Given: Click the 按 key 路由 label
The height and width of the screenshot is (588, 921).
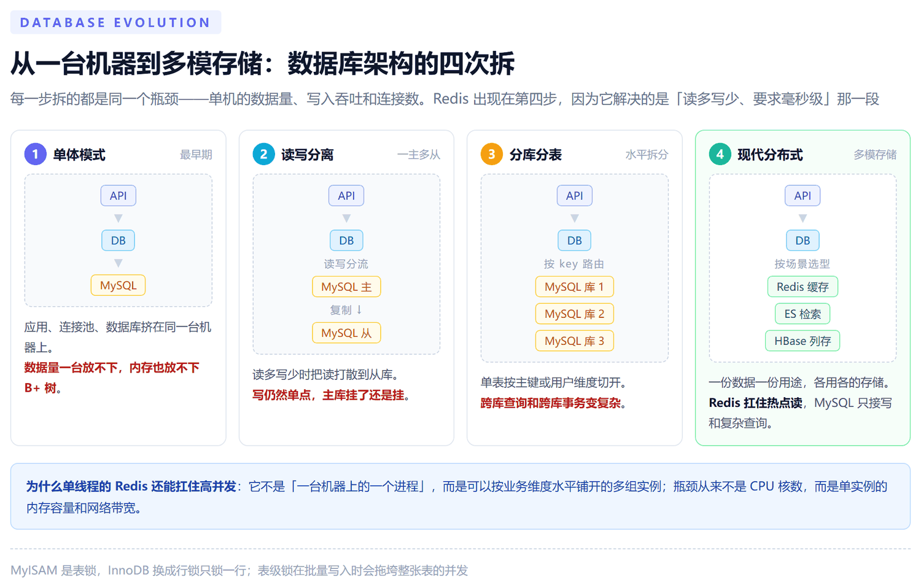Looking at the screenshot, I should pos(575,264).
